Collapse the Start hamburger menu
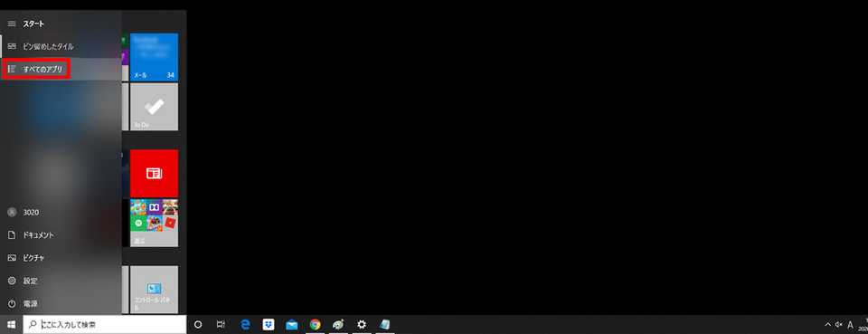The width and height of the screenshot is (868, 334). (x=12, y=24)
